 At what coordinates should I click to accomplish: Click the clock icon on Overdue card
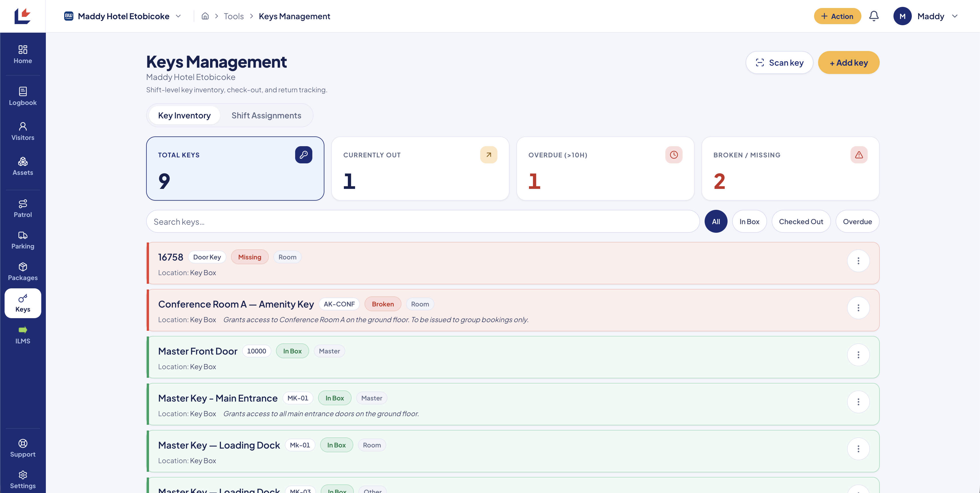pos(674,155)
